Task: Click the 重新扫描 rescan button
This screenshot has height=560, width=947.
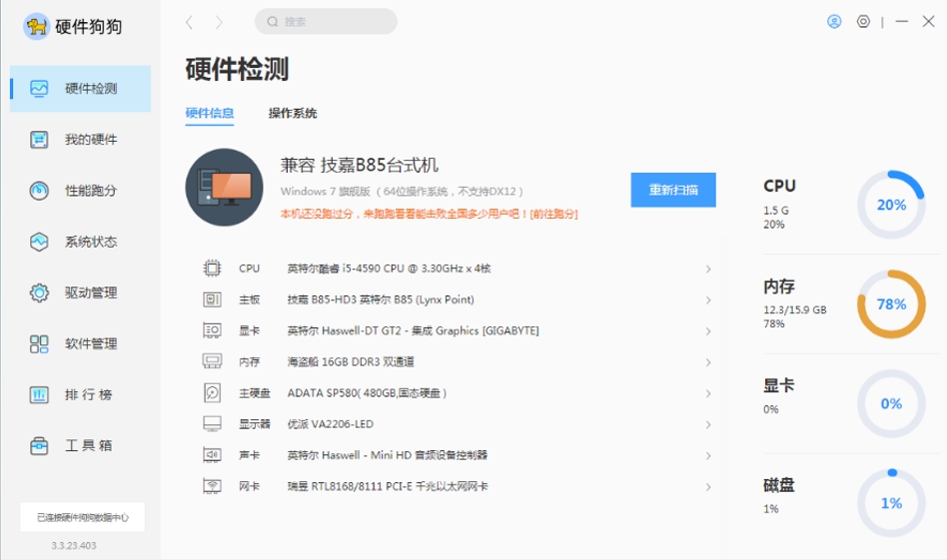Action: coord(673,190)
